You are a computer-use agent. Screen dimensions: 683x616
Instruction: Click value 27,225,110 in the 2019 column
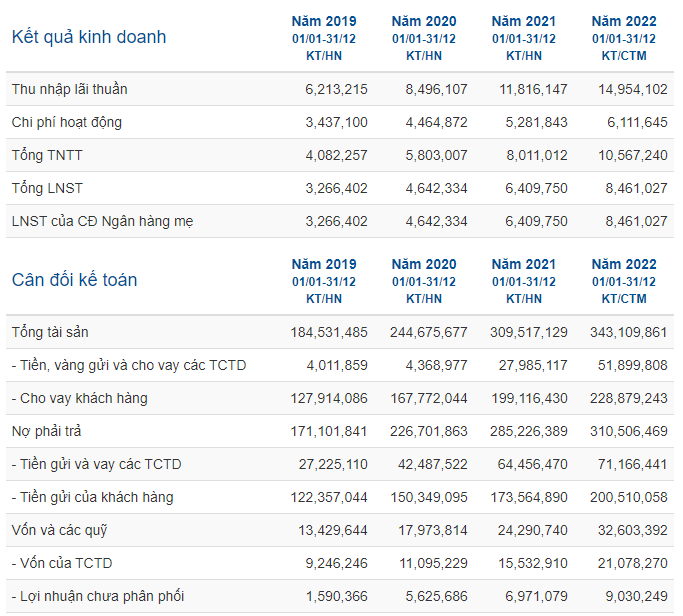[x=333, y=464]
